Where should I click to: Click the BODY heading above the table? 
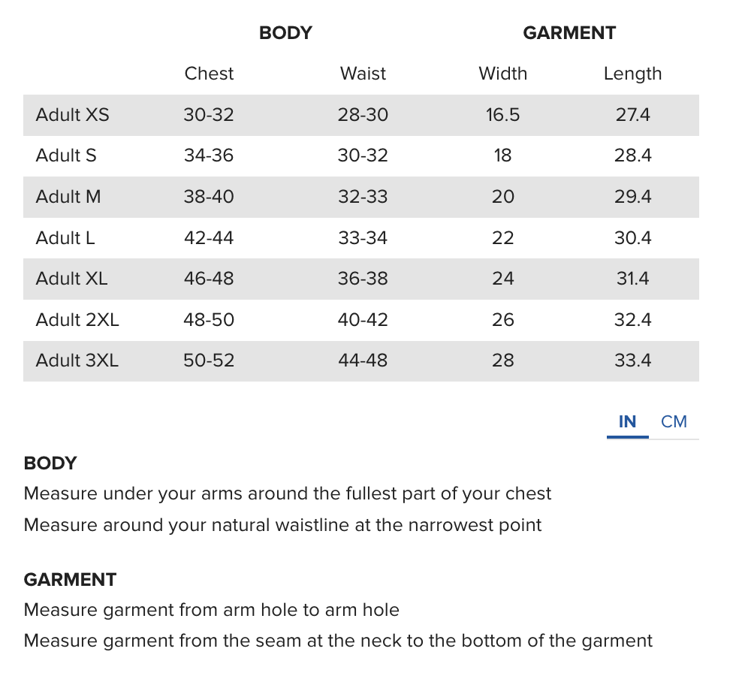tap(285, 33)
